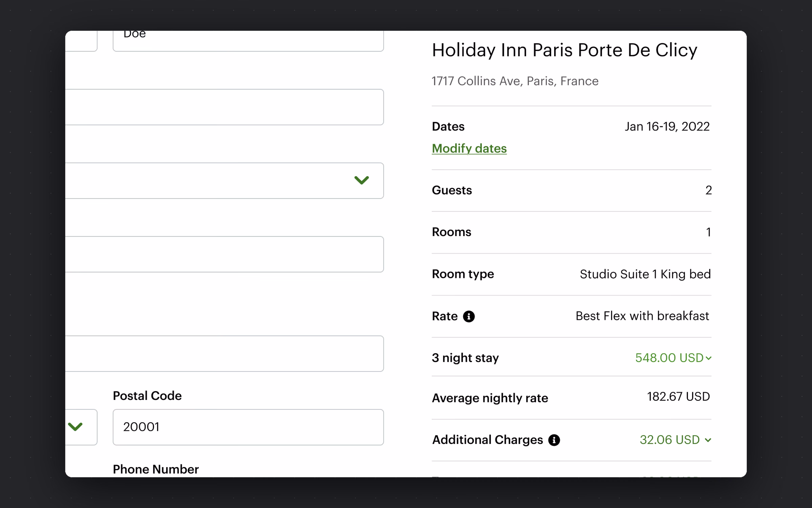Click the average nightly rate 182.67 USD
This screenshot has width=812, height=508.
point(678,396)
